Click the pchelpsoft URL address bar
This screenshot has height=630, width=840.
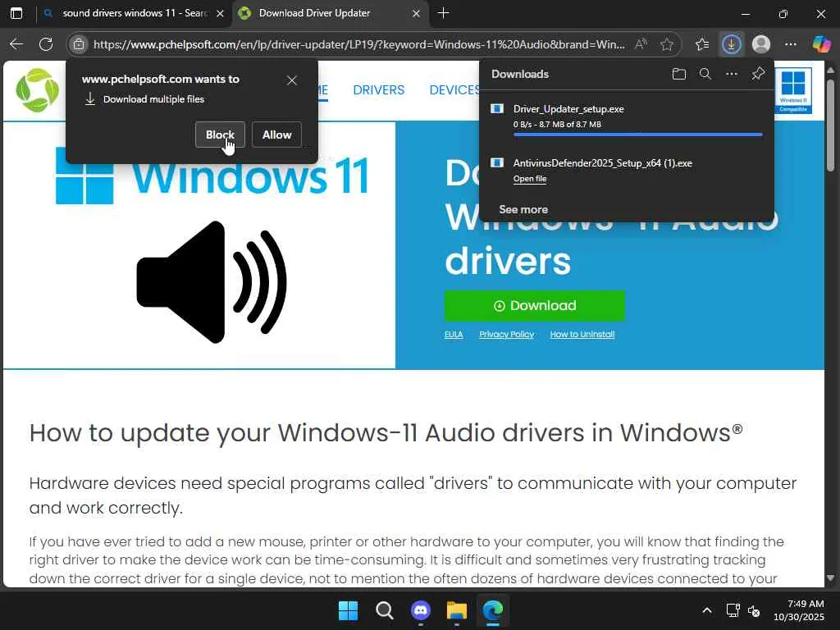pos(359,44)
